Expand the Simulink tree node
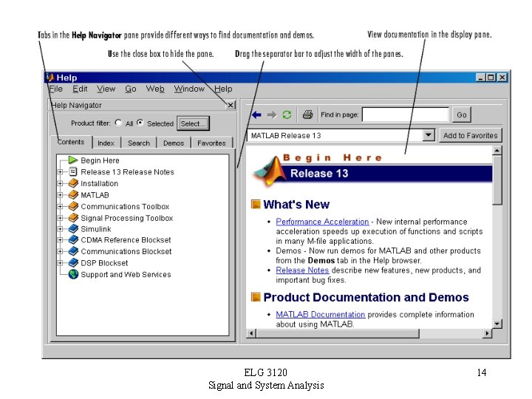Screen dimensions: 532x399 (61, 229)
